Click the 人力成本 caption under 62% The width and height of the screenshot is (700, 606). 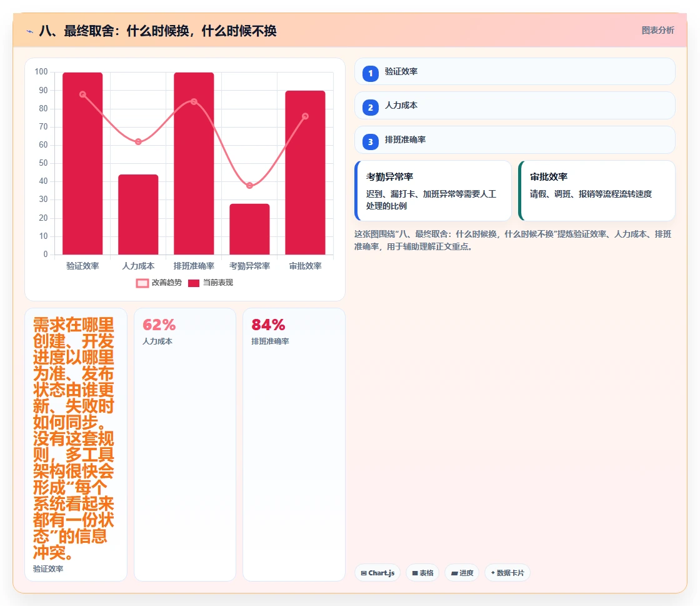point(157,341)
